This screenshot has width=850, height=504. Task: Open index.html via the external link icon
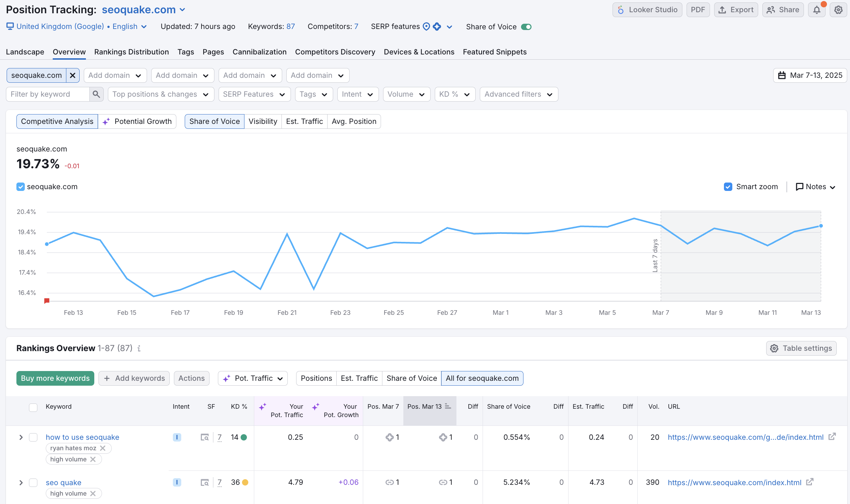809,482
